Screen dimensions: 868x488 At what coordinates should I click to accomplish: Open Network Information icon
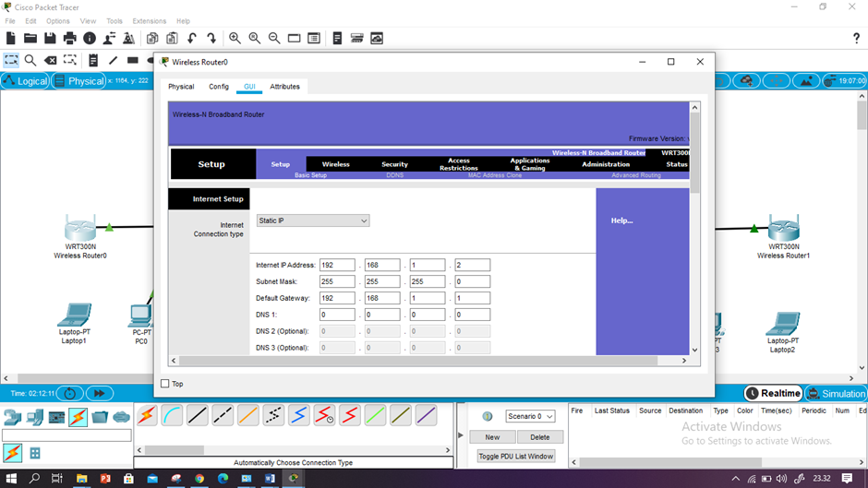tap(90, 38)
